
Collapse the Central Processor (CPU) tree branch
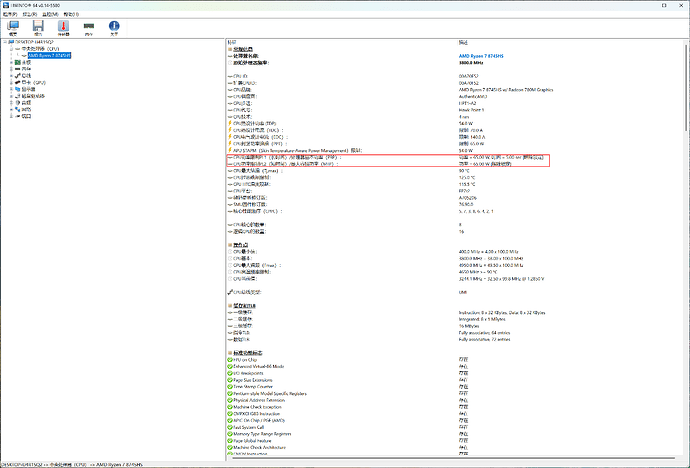point(11,48)
